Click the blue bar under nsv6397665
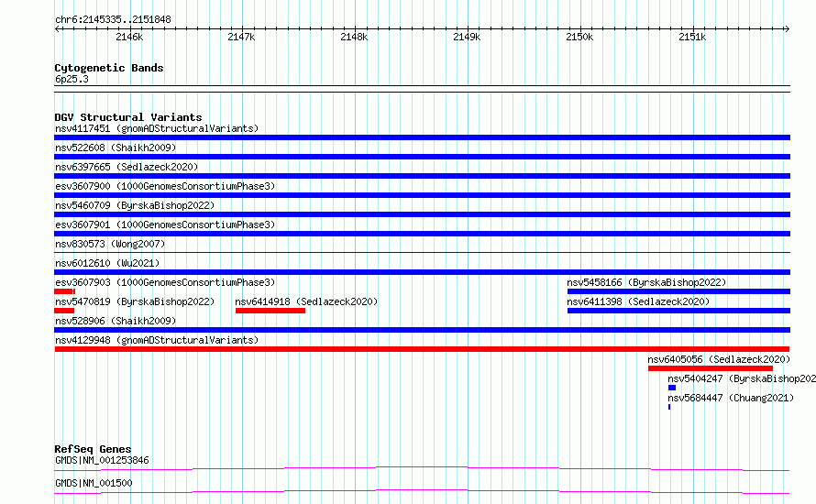This screenshot has width=816, height=504. [x=422, y=176]
